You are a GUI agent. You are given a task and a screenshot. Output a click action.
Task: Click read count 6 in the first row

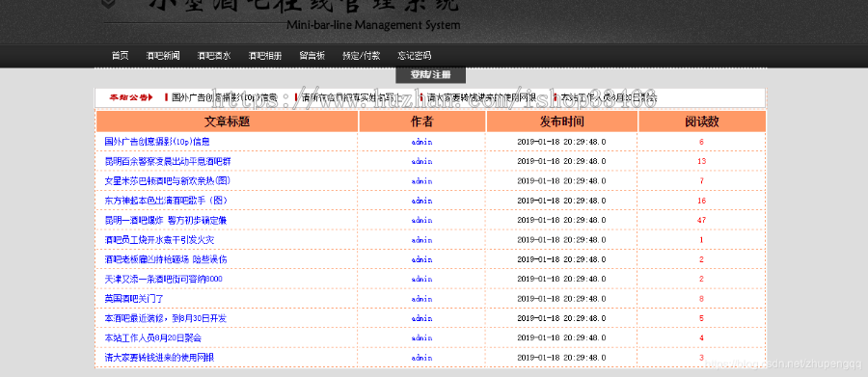(701, 142)
